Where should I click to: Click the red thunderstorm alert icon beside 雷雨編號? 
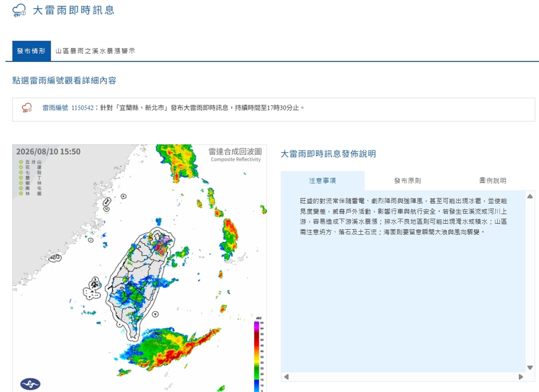point(27,108)
